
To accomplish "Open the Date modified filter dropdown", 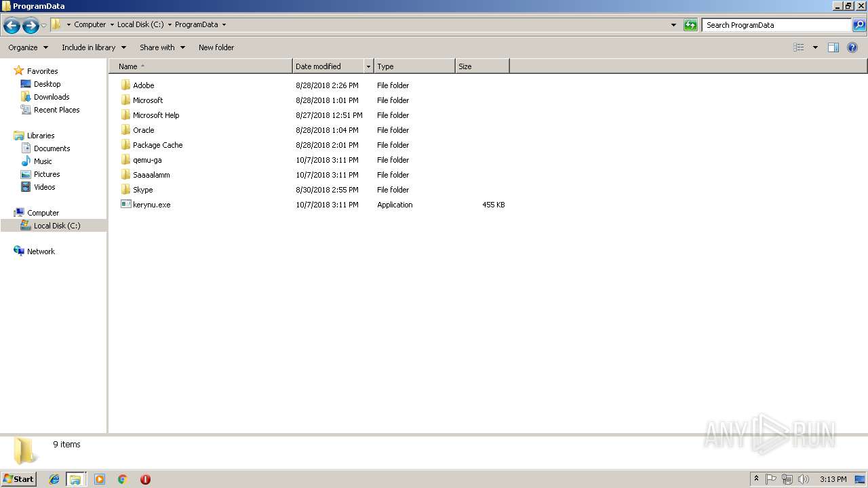I will click(x=369, y=66).
